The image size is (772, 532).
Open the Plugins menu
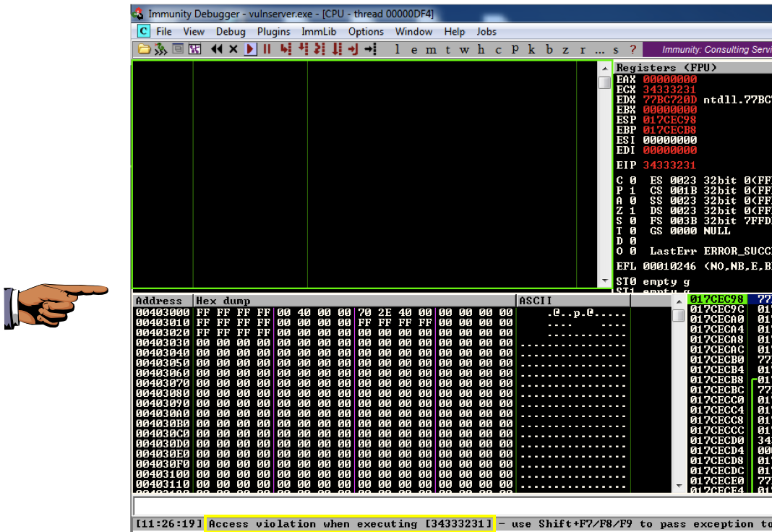pos(273,31)
